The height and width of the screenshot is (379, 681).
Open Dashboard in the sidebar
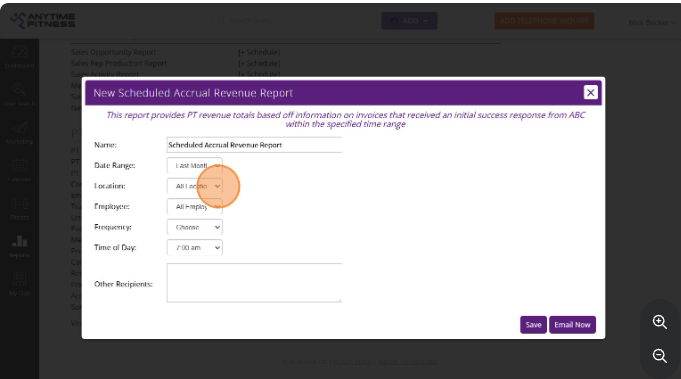pyautogui.click(x=20, y=57)
